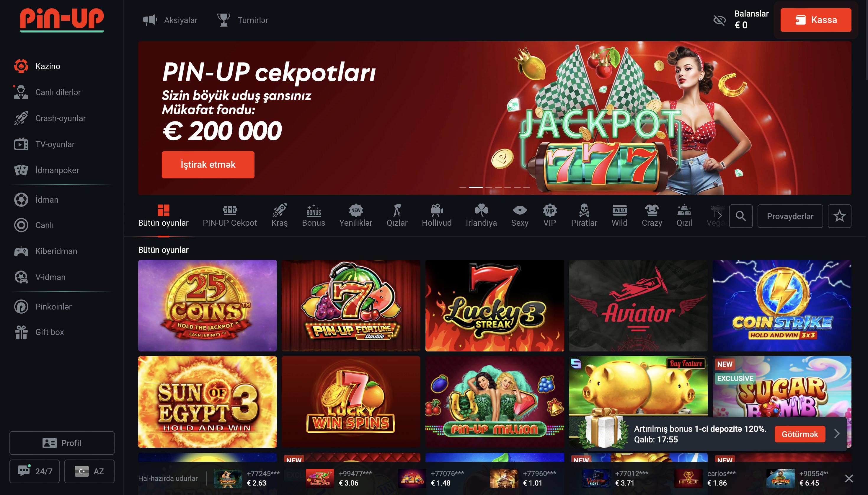The image size is (868, 495).
Task: Select the first banner carousel indicator
Action: tap(463, 187)
